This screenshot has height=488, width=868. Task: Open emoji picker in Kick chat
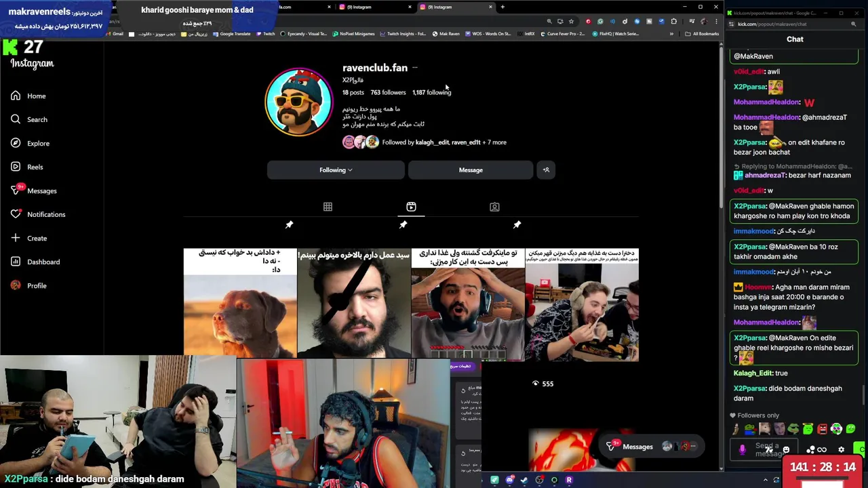coord(786,450)
